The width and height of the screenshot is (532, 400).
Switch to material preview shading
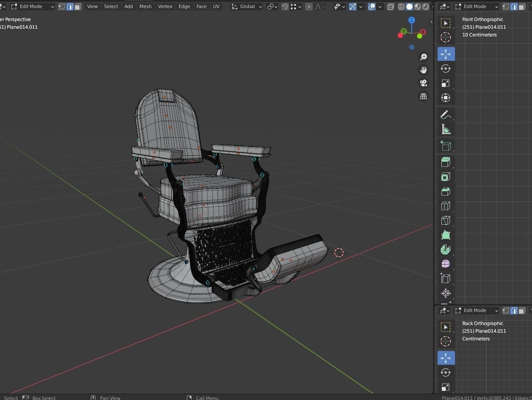coord(417,6)
